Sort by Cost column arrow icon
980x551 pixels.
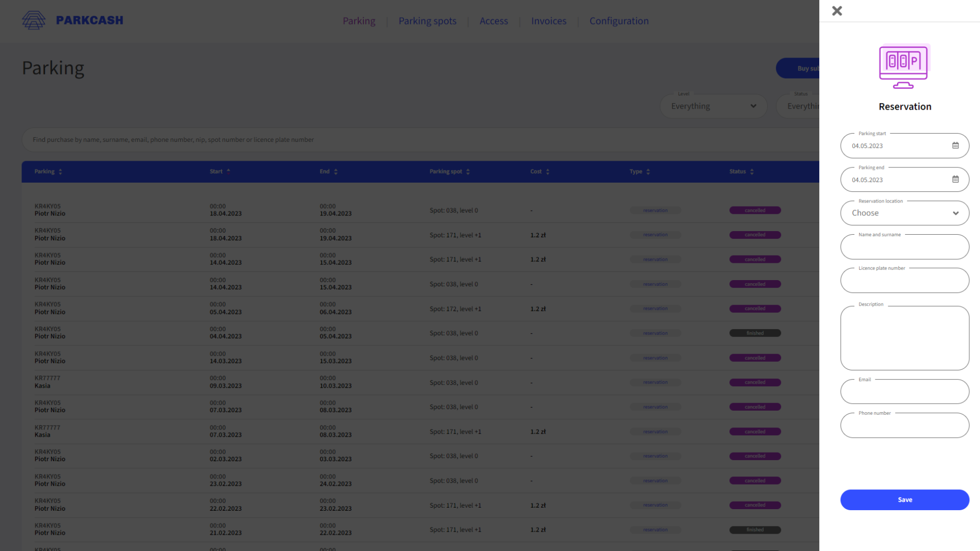click(547, 171)
